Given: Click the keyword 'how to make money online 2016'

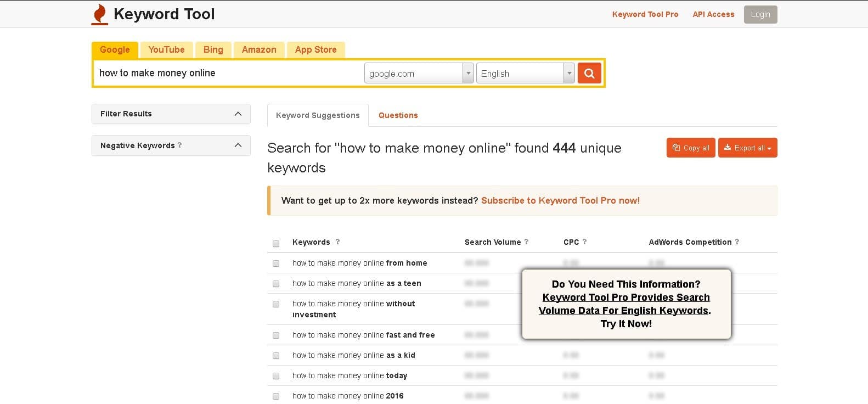Looking at the screenshot, I should pos(348,396).
